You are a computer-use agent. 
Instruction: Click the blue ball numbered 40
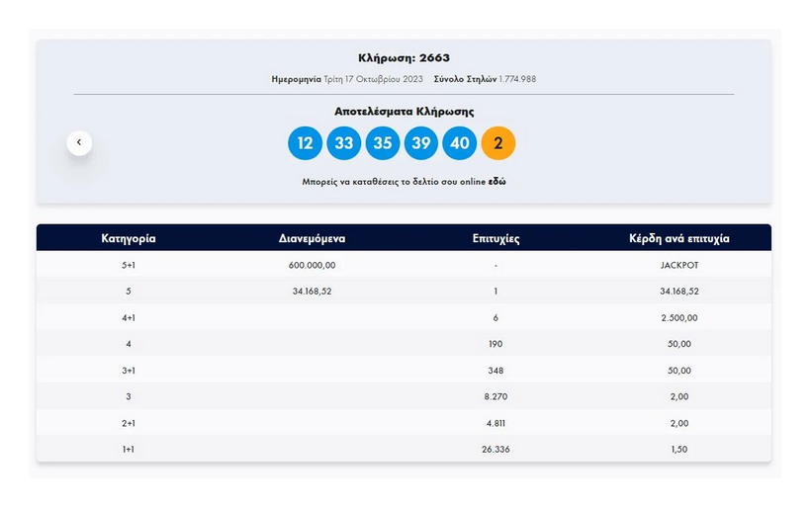click(x=459, y=143)
